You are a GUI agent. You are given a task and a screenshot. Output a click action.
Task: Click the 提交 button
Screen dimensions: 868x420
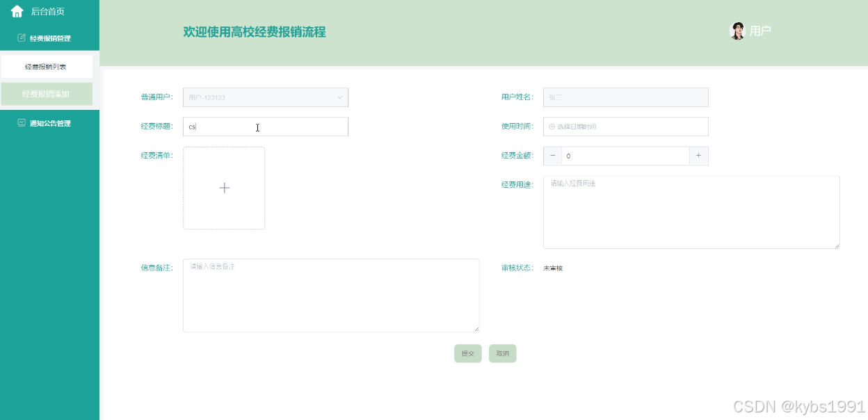pos(468,353)
